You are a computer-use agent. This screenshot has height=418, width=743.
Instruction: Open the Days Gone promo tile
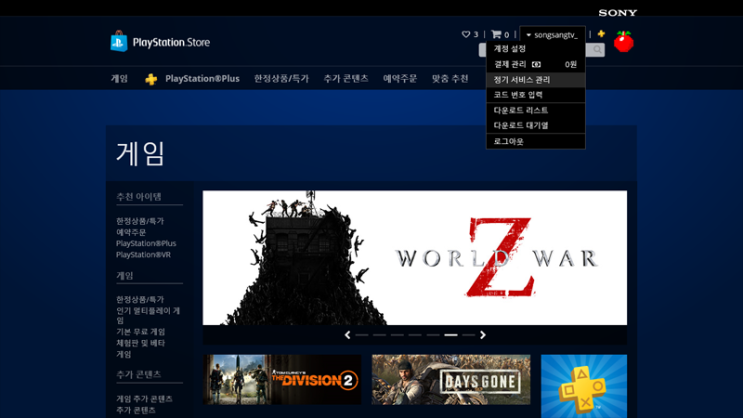[451, 380]
